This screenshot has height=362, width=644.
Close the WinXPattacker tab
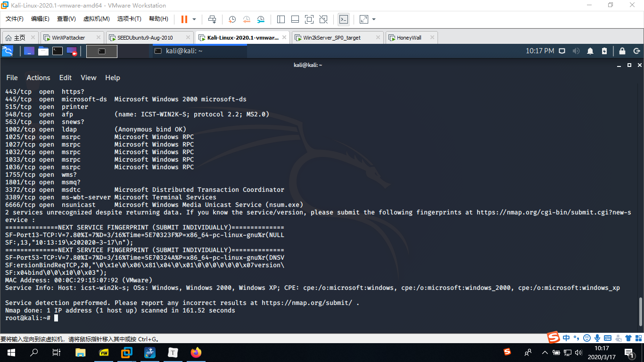99,38
